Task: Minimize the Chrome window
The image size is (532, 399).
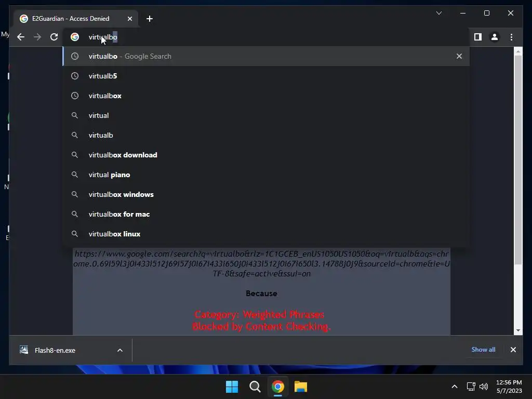Action: coord(463,13)
